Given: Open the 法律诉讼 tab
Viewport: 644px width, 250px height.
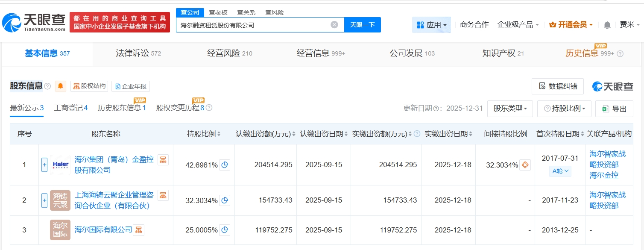Looking at the screenshot, I should coord(138,53).
